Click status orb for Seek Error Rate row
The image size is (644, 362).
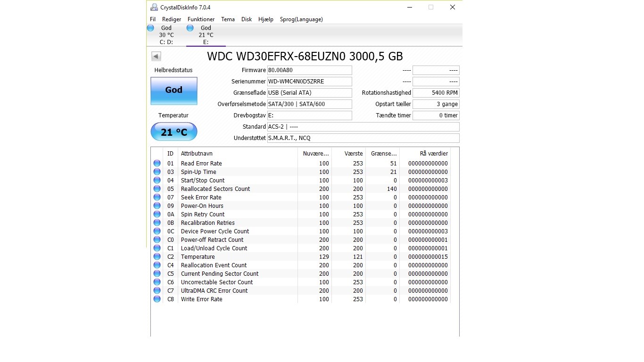[157, 197]
